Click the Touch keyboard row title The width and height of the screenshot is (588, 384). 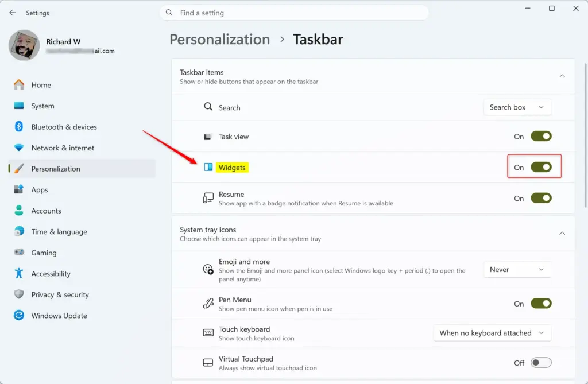point(244,329)
